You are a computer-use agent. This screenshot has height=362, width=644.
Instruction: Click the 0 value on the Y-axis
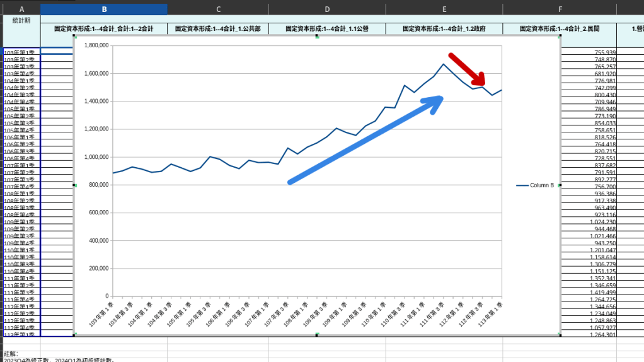point(107,296)
